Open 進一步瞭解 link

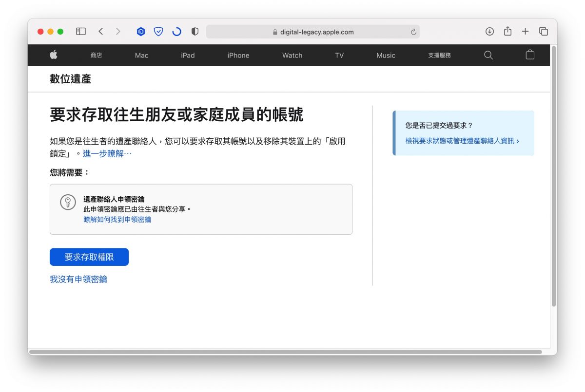(x=107, y=154)
